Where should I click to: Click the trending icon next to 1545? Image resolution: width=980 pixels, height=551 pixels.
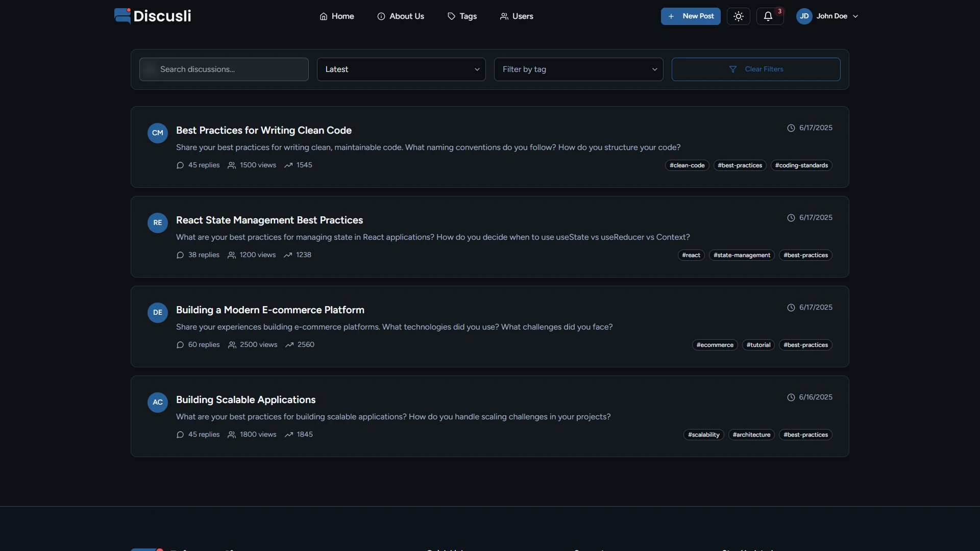coord(288,165)
